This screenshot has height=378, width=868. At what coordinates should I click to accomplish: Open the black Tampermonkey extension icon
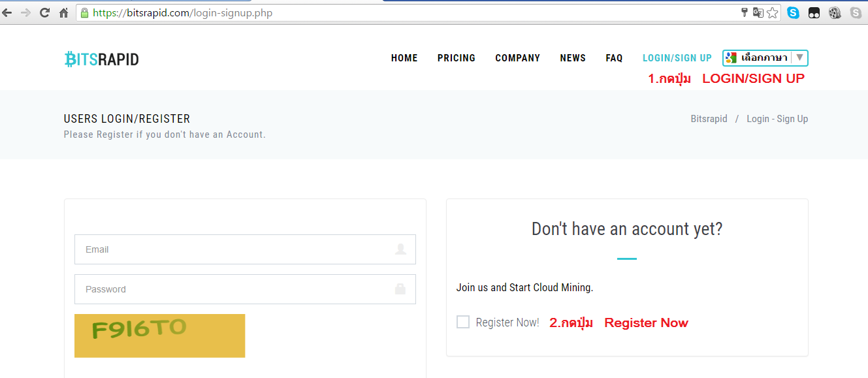[814, 12]
